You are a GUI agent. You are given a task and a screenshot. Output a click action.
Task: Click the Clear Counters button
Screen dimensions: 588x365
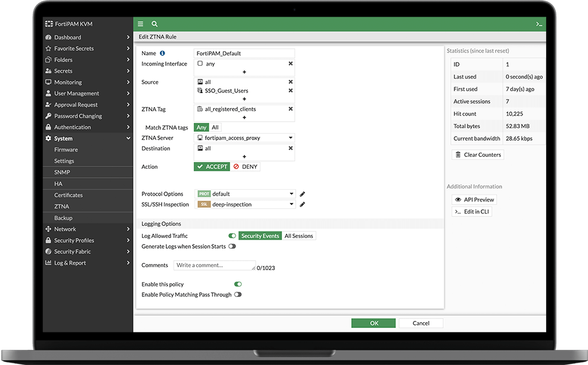pyautogui.click(x=478, y=154)
